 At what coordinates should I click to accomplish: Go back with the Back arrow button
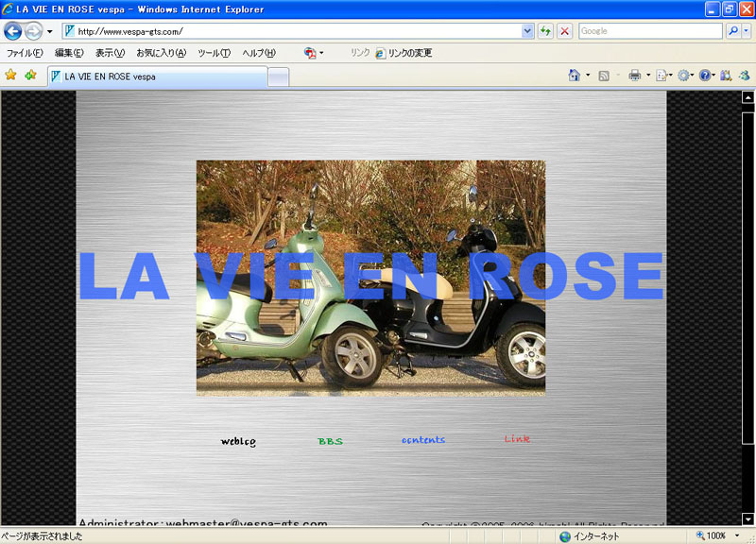click(13, 31)
